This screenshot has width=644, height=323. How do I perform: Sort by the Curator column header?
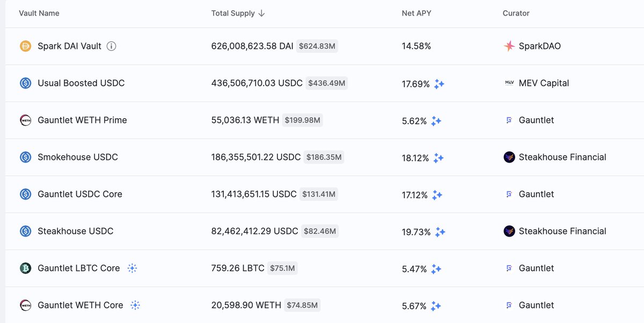(516, 13)
